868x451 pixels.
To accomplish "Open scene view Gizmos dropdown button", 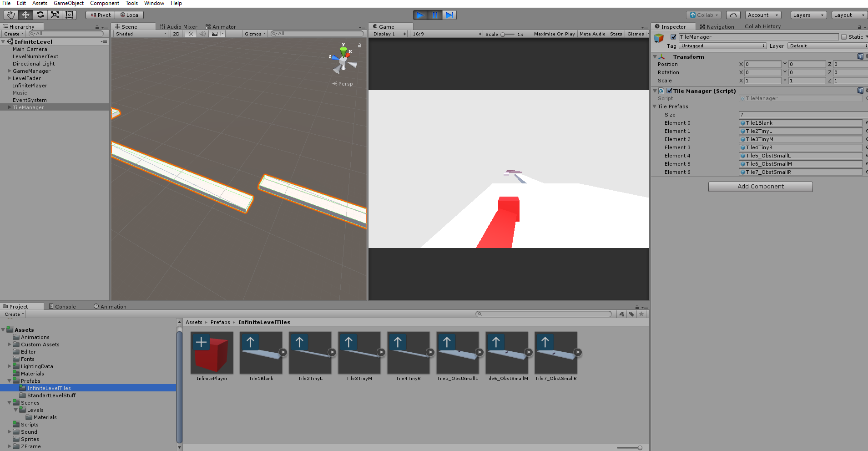I will pos(255,34).
